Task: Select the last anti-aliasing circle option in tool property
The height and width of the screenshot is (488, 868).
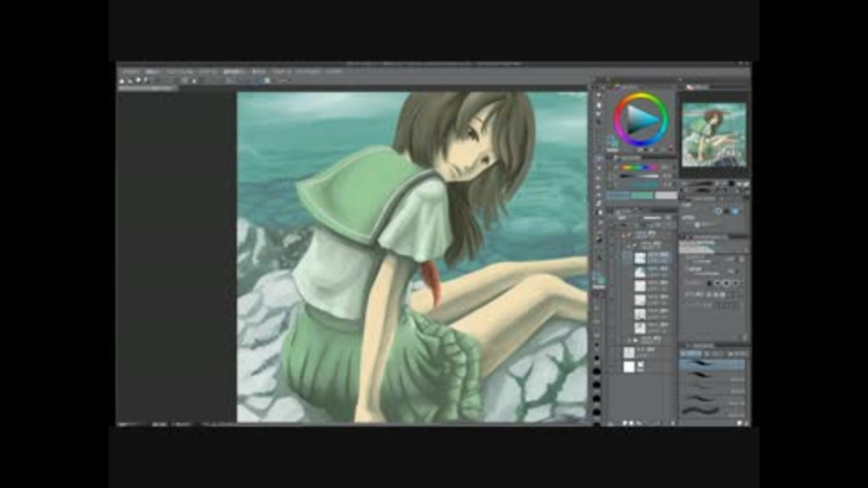Action: (x=737, y=283)
